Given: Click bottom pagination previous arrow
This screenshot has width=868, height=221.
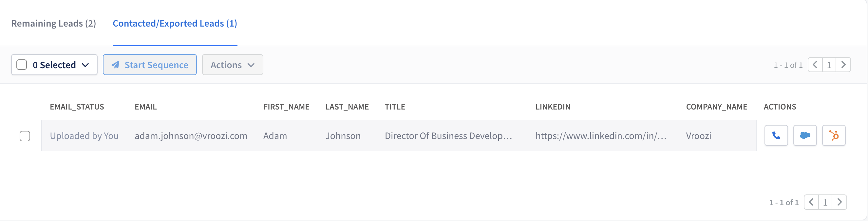Looking at the screenshot, I should [x=811, y=202].
